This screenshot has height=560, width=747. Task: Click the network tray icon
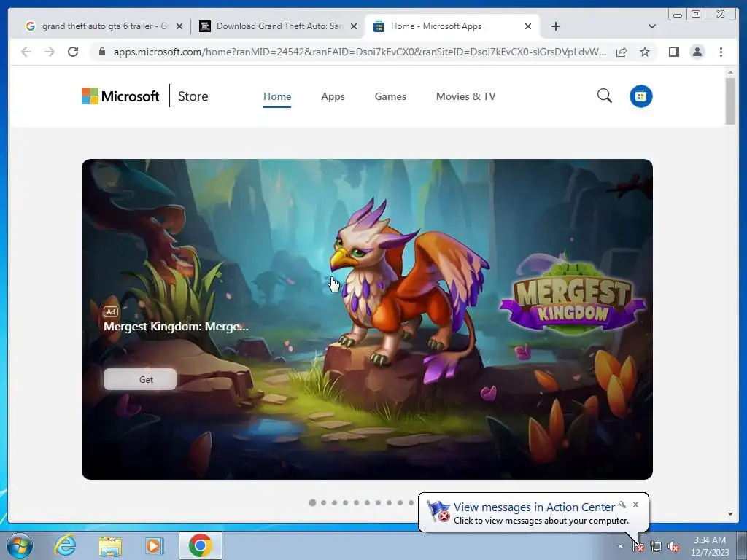point(656,547)
